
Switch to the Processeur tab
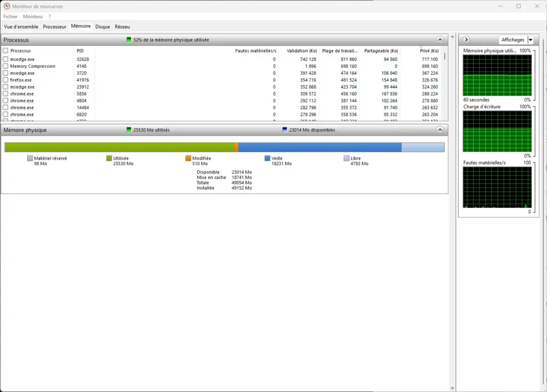click(x=54, y=27)
